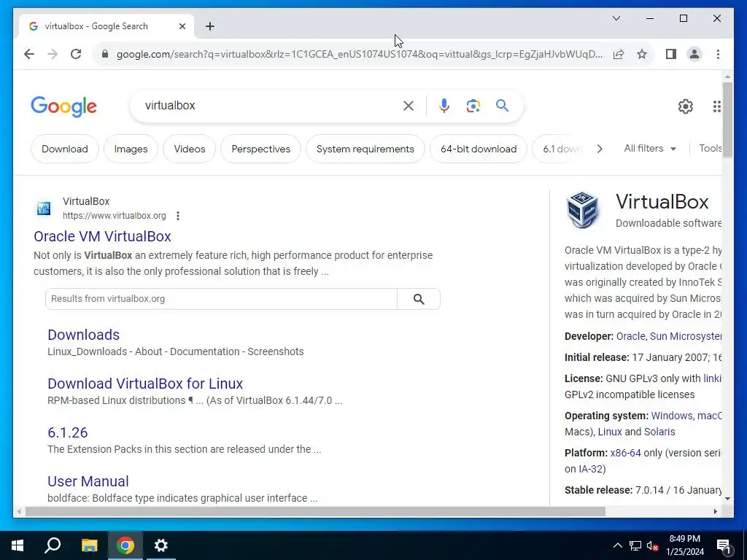Click the vertical scrollbar thumb
This screenshot has width=747, height=560.
pos(727,120)
